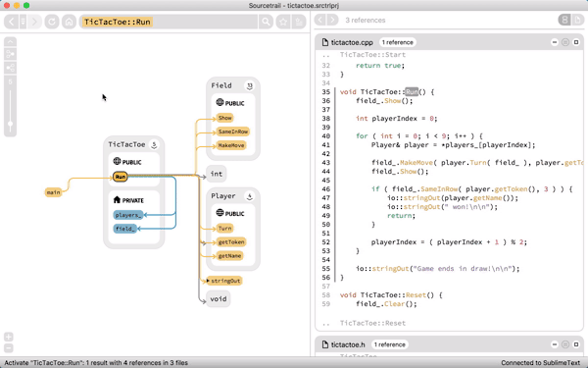Click the trail icon with filled right node
The image size is (588, 368).
tap(10, 54)
